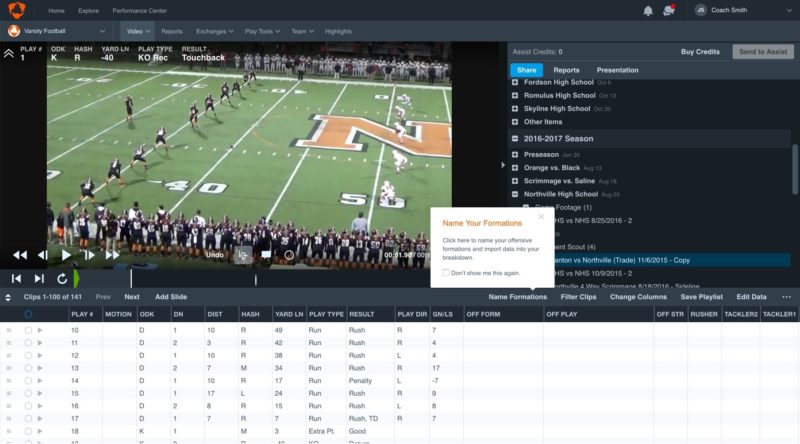Expand the Romulus High School folder
This screenshot has width=800, height=444.
point(515,95)
